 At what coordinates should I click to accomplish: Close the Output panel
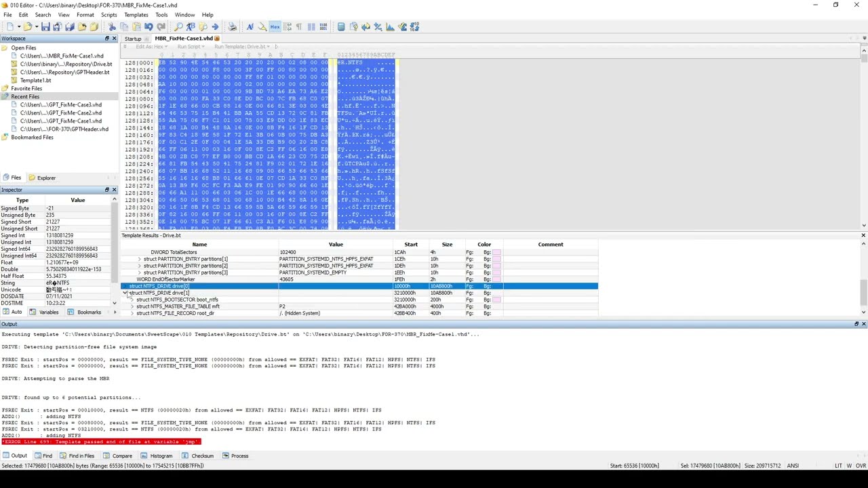pos(863,324)
